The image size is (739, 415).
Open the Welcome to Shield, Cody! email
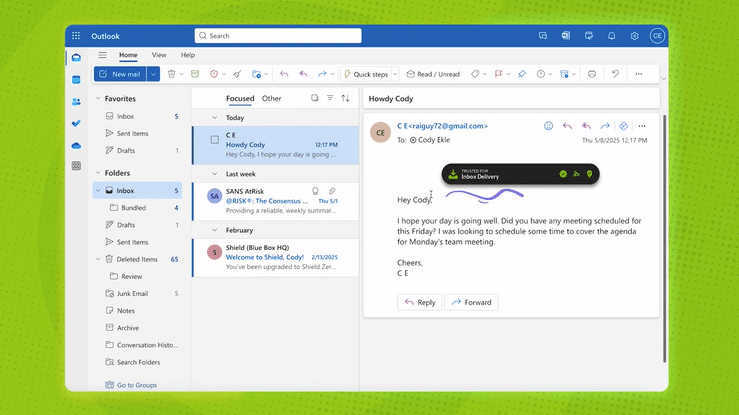[276, 257]
